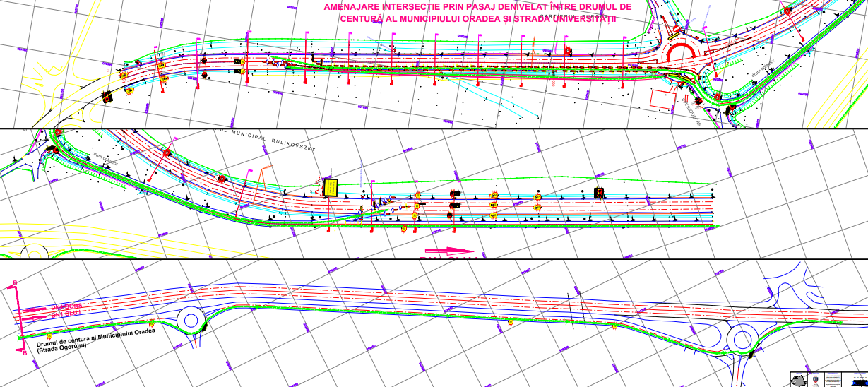Viewport: 868px width, 387px height.
Task: Click the 'DN1 BORS' pink road label
Action: click(x=66, y=307)
